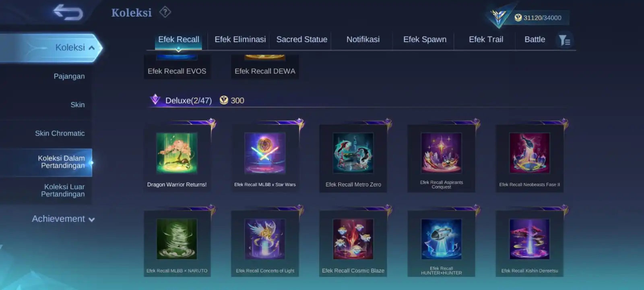Select Efek Recall MLBB x Star Wars
Image resolution: width=644 pixels, height=290 pixels.
(x=265, y=158)
